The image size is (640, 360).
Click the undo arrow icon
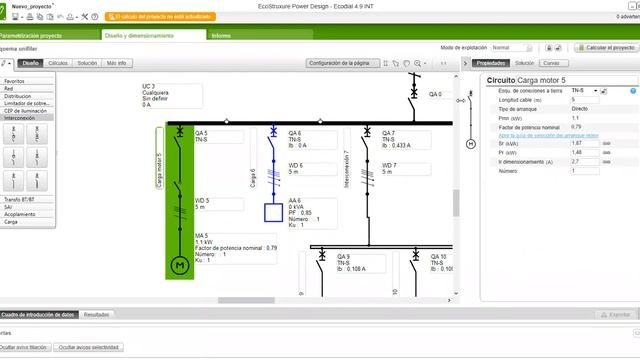(60, 17)
